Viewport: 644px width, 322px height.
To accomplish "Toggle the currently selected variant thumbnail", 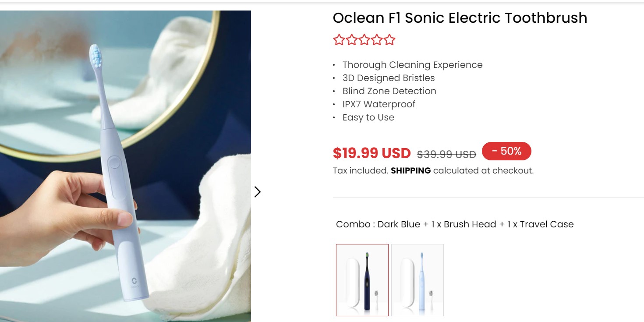I will tap(362, 279).
